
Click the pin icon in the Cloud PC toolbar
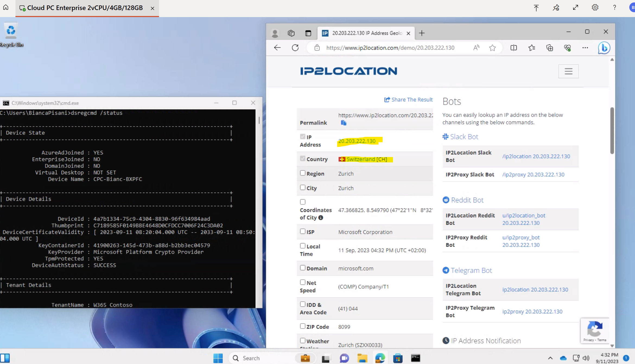[x=556, y=8]
